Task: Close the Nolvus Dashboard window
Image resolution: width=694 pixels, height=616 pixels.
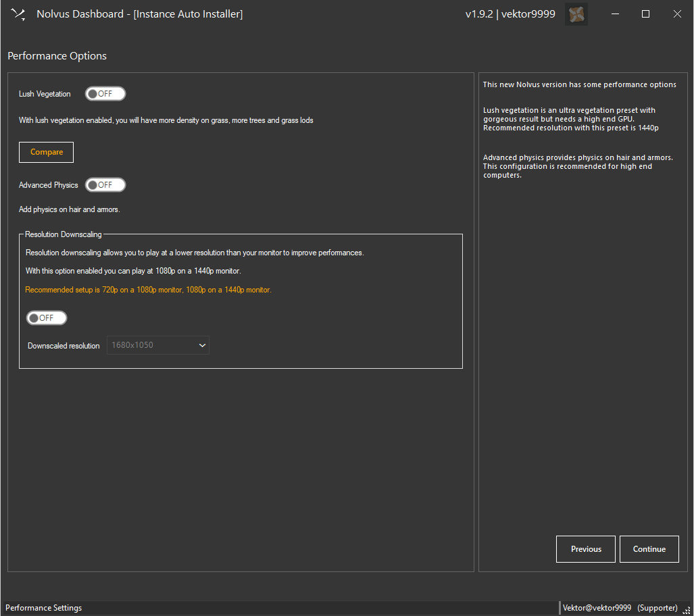Action: point(677,14)
